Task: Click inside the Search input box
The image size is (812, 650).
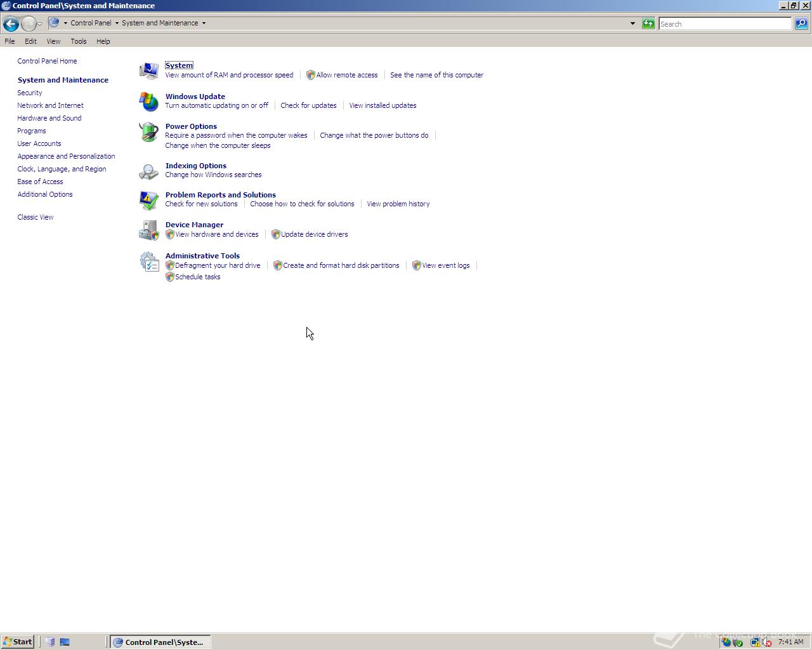Action: tap(725, 23)
